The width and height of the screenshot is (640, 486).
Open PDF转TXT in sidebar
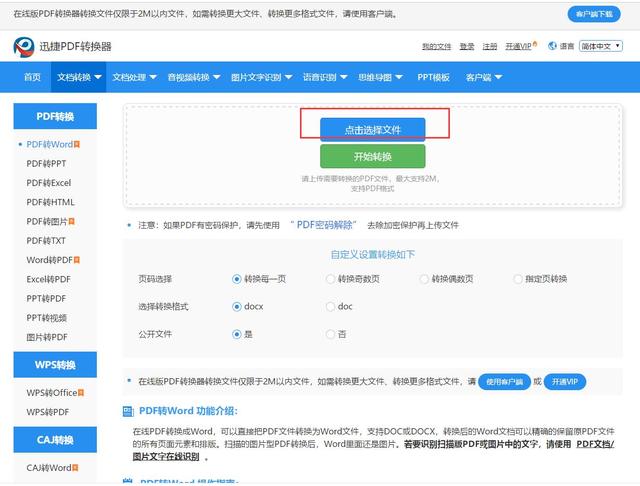46,241
